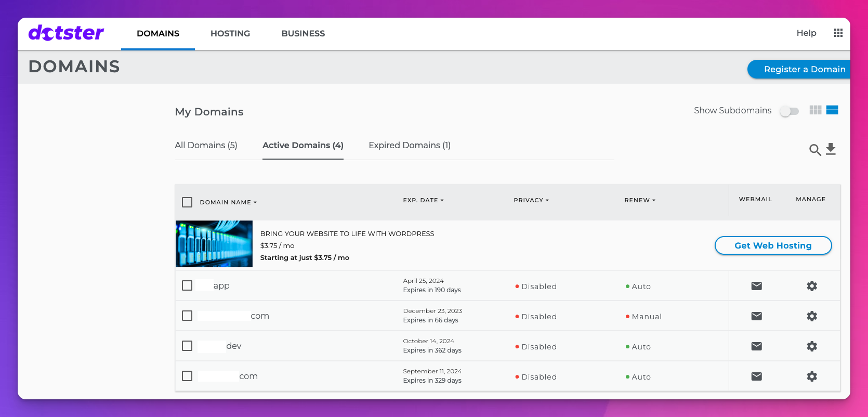
Task: Open webmail for the .dev domain
Action: (x=757, y=346)
